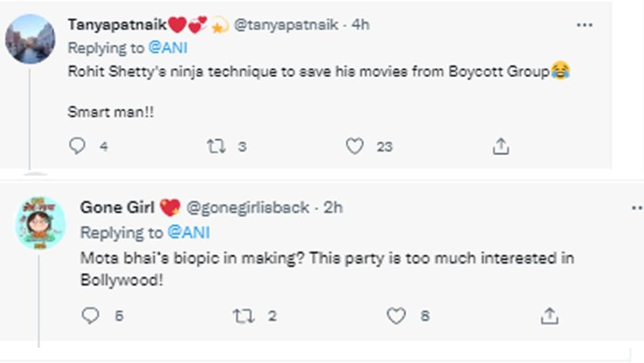
Task: Open the 2h timestamp on Gone Girl's tweet
Action: 333,207
